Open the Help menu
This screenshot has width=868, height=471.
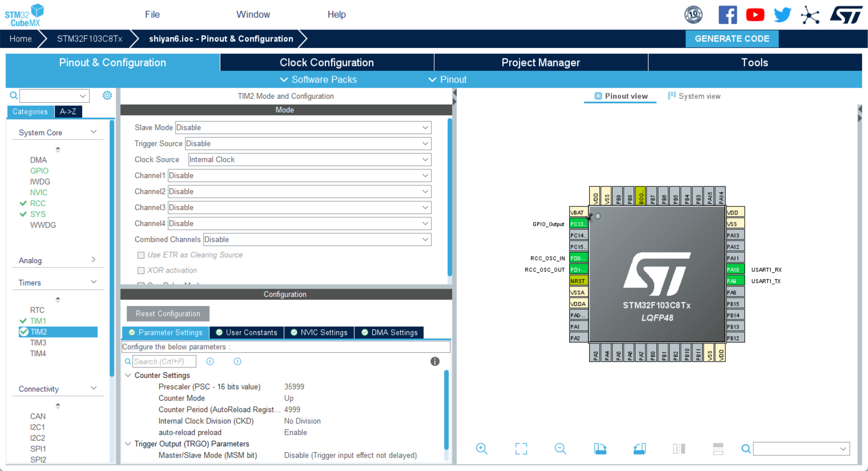point(337,15)
